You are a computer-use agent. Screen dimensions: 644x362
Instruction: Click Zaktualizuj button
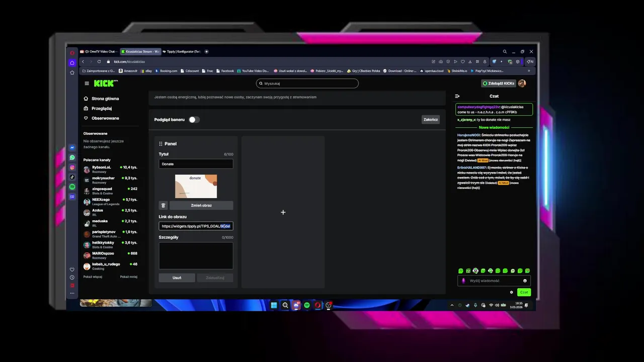click(215, 278)
